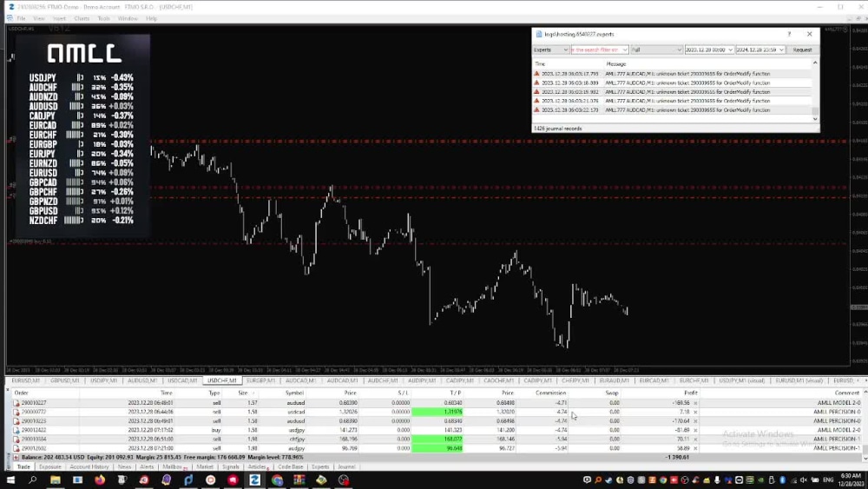868x489 pixels.
Task: Click the warning icon on log entry 06:03:22.170
Action: tap(536, 110)
